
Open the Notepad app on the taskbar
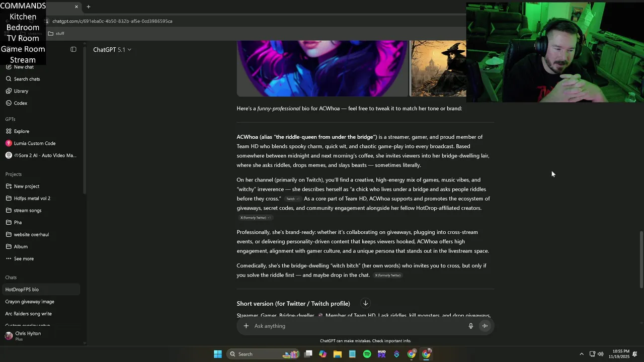tap(352, 354)
